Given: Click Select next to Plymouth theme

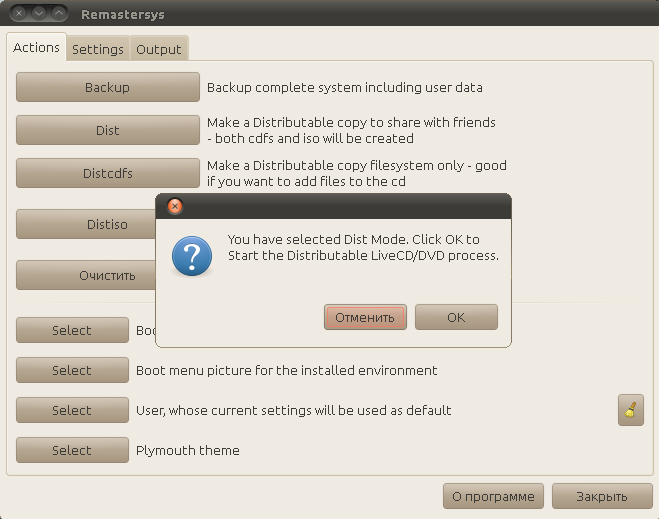Looking at the screenshot, I should [x=72, y=450].
